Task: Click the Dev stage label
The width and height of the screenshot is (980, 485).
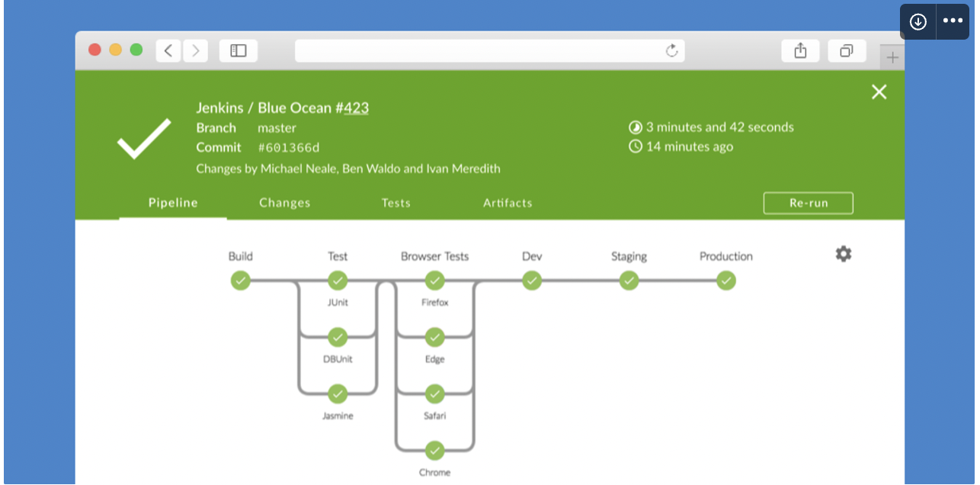Action: click(532, 256)
